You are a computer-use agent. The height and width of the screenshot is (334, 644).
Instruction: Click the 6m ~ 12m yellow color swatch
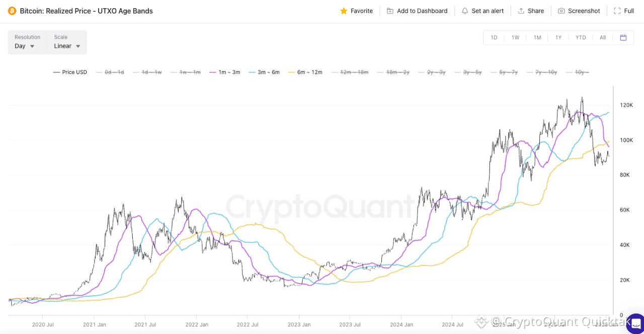pyautogui.click(x=292, y=72)
